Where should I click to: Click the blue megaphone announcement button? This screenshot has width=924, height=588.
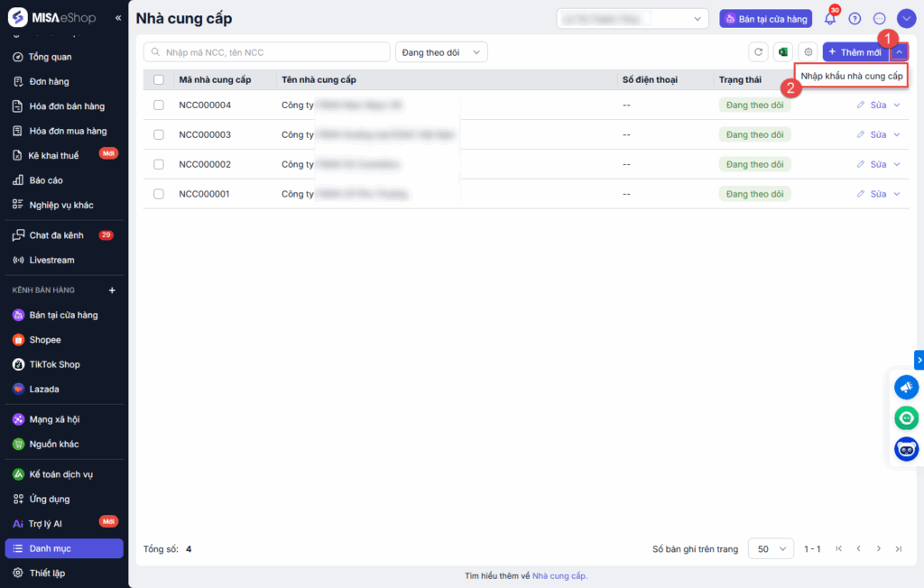point(906,387)
